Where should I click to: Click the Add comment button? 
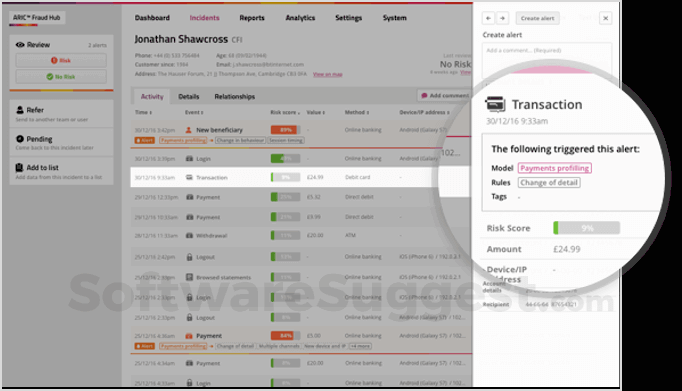tap(445, 95)
